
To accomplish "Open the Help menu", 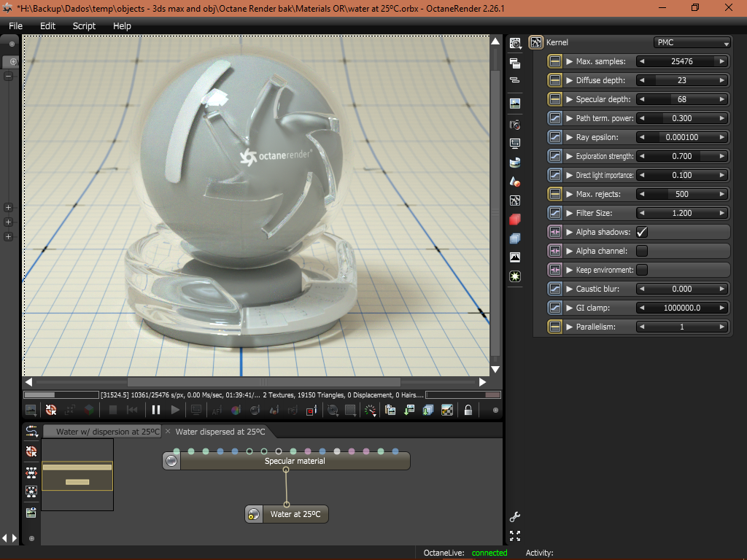I will [x=122, y=26].
